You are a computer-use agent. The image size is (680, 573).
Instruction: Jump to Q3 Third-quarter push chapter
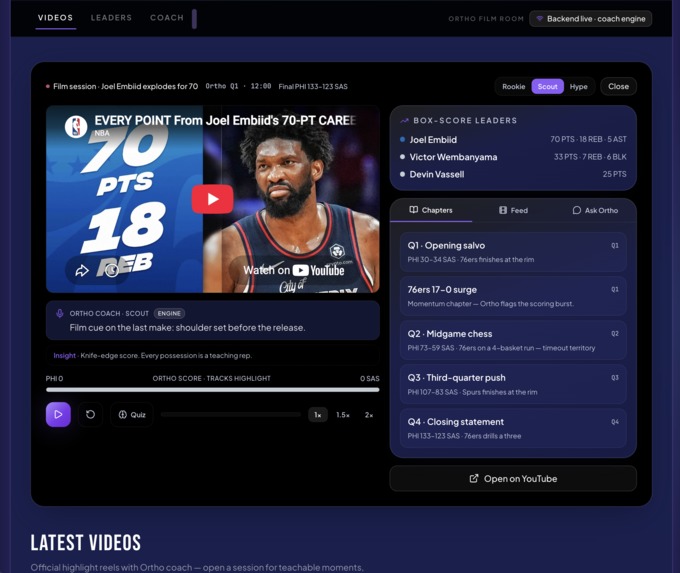pyautogui.click(x=513, y=384)
